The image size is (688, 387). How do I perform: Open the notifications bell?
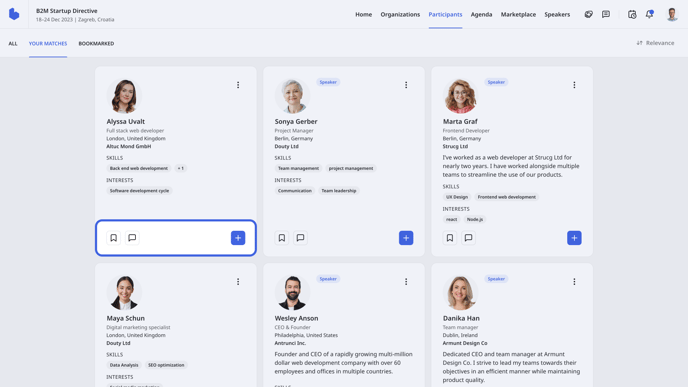649,14
